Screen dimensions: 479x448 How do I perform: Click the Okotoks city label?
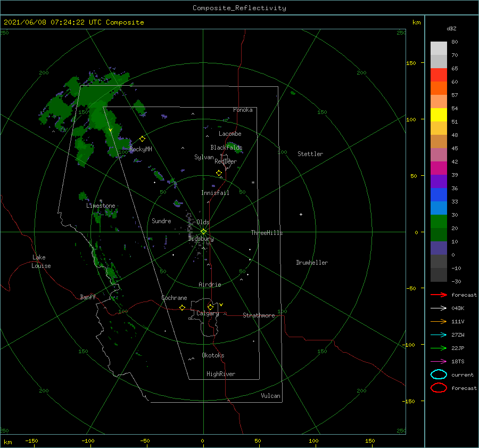pos(213,355)
